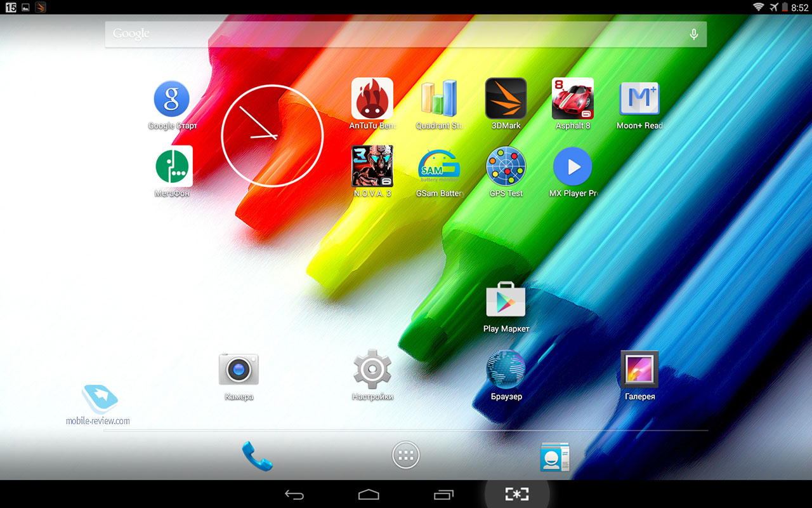Start voice search with microphone icon
812x508 pixels.
pyautogui.click(x=693, y=34)
